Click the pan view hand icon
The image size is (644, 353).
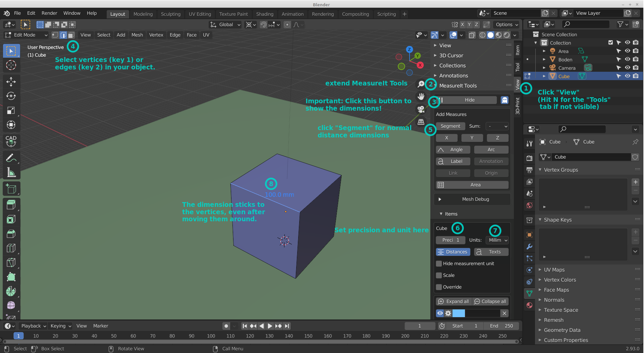coord(421,97)
